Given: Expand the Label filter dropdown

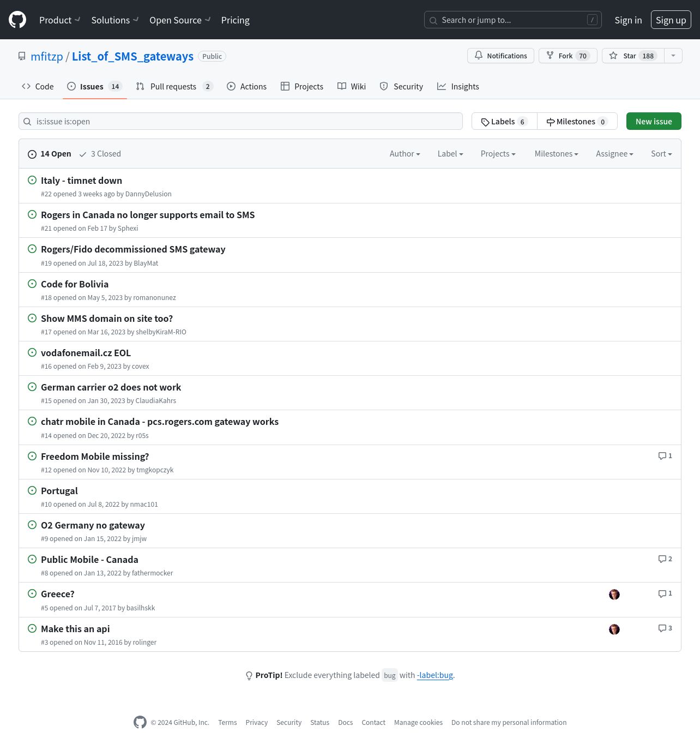Looking at the screenshot, I should tap(450, 154).
